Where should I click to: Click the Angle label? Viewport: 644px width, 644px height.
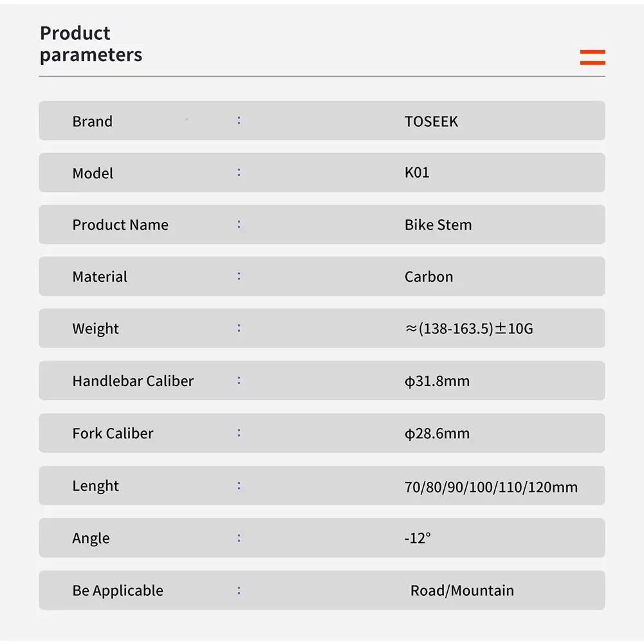[x=91, y=538]
